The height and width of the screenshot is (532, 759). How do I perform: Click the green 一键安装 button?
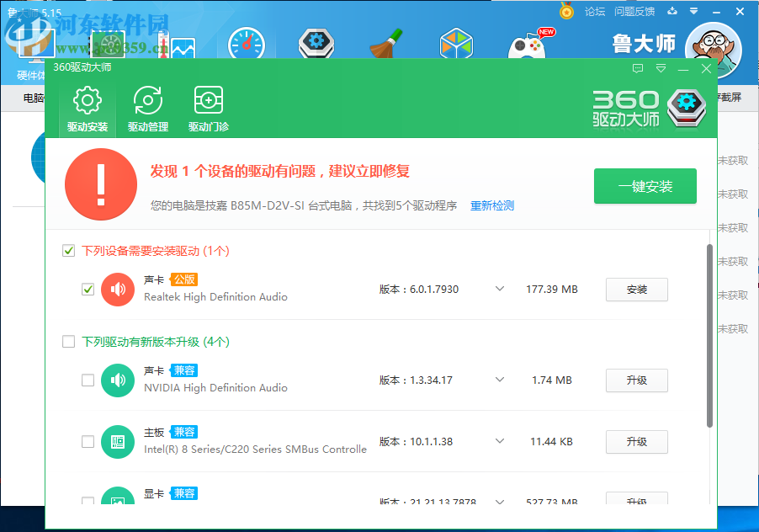click(x=645, y=186)
